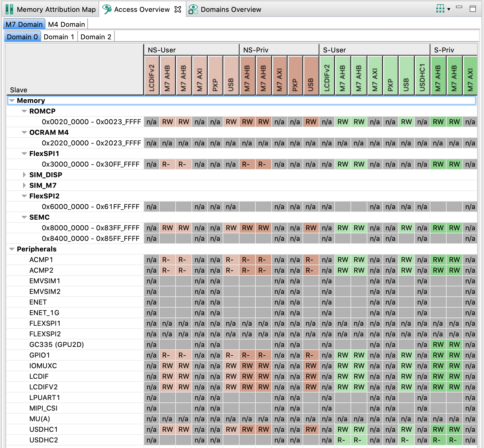Viewport: 484px width, 448px height.
Task: Open the view menu dropdown arrow
Action: (x=449, y=9)
